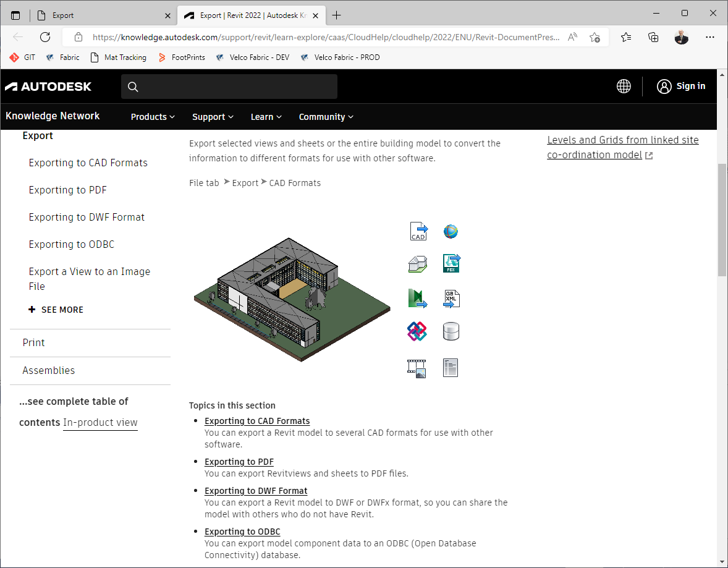
Task: Open the Velco Fabric - PROD bookmark
Action: (x=341, y=57)
